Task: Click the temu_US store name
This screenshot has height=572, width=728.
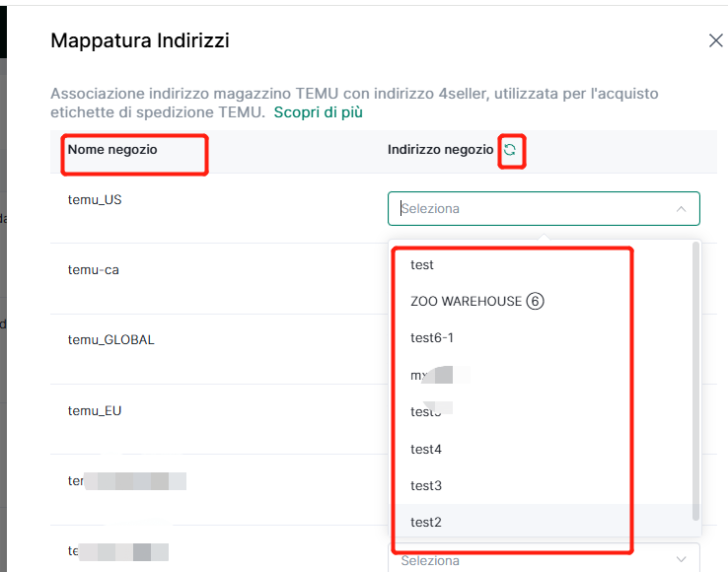Action: [95, 199]
